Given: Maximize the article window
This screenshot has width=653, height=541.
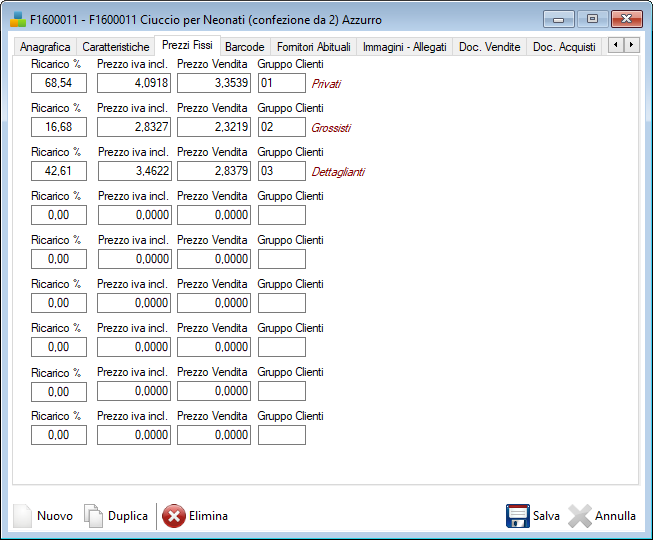Looking at the screenshot, I should [592, 19].
